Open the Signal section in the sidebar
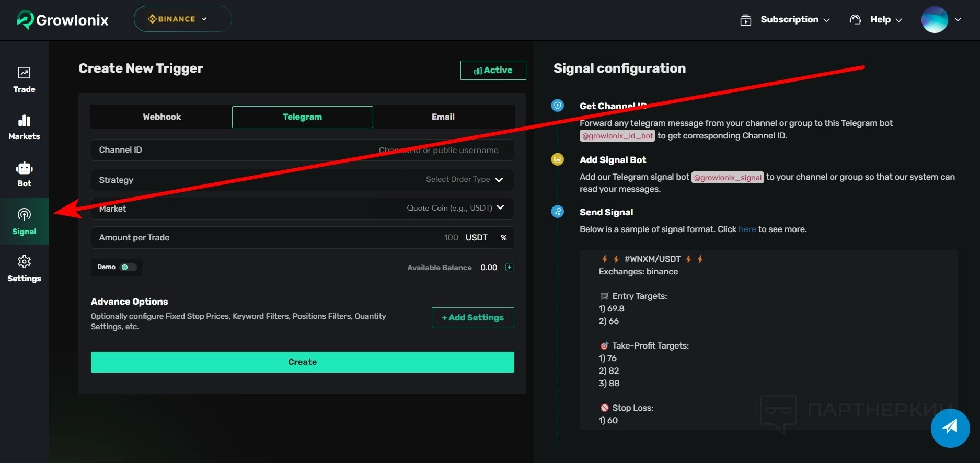980x463 pixels. [x=24, y=221]
